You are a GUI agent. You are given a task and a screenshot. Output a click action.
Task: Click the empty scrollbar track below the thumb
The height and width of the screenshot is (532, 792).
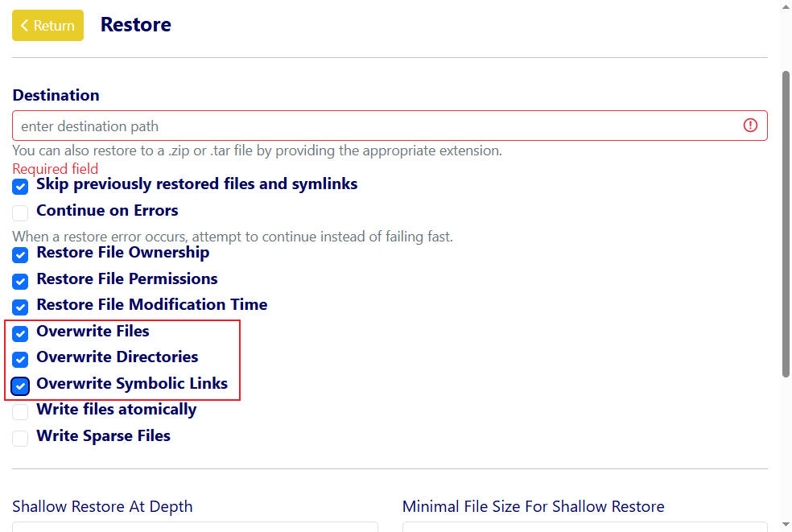point(786,451)
